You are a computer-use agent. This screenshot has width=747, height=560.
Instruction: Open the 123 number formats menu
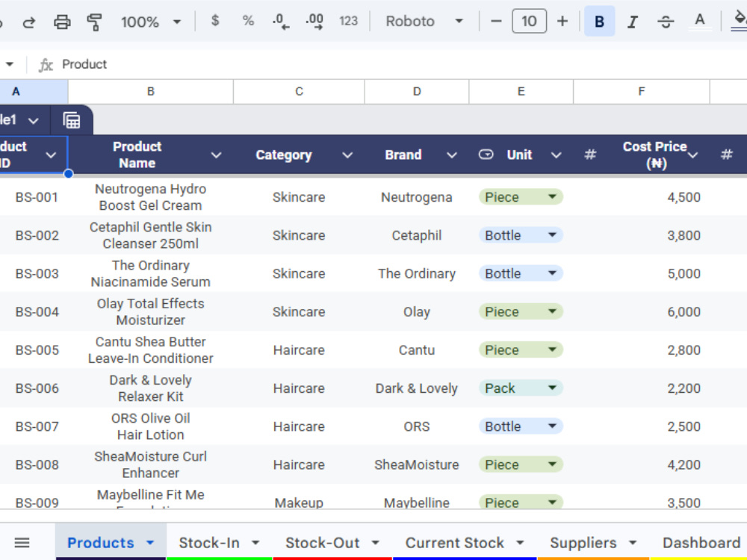tap(348, 21)
